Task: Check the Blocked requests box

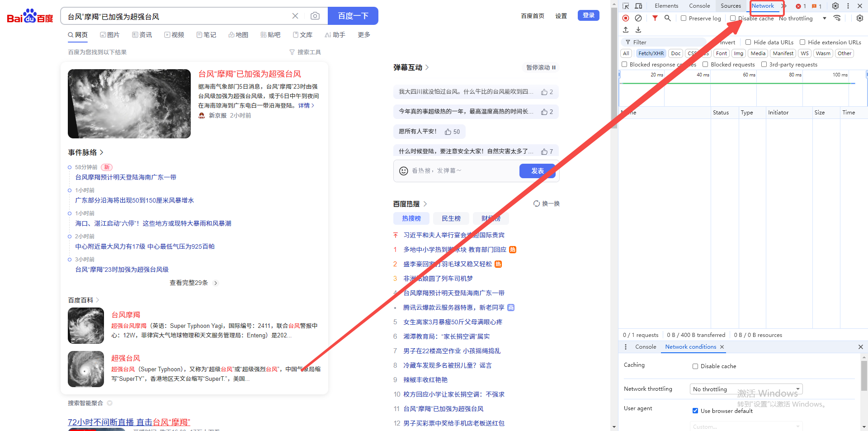Action: [705, 64]
